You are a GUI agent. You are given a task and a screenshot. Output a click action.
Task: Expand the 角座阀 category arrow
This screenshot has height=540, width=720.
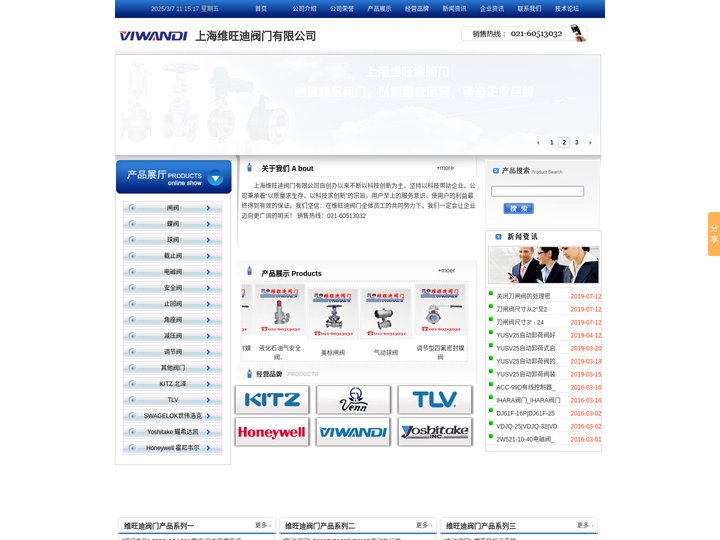point(208,320)
